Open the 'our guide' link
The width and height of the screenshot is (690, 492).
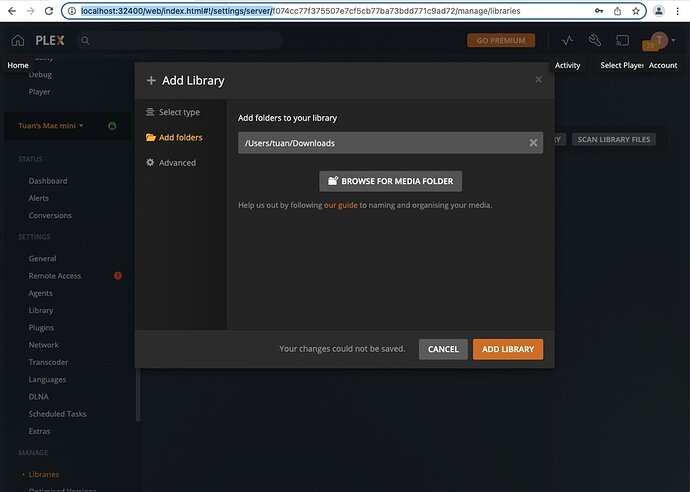(x=341, y=205)
